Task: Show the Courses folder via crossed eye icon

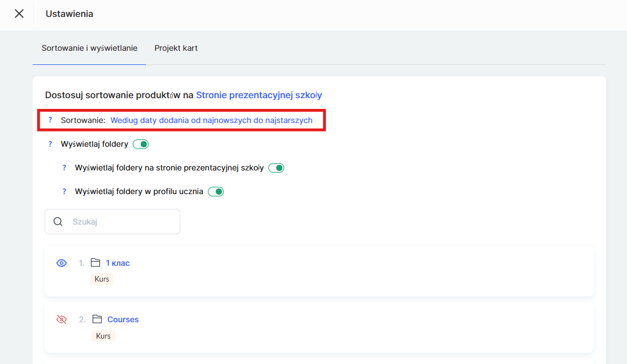Action: 62,319
